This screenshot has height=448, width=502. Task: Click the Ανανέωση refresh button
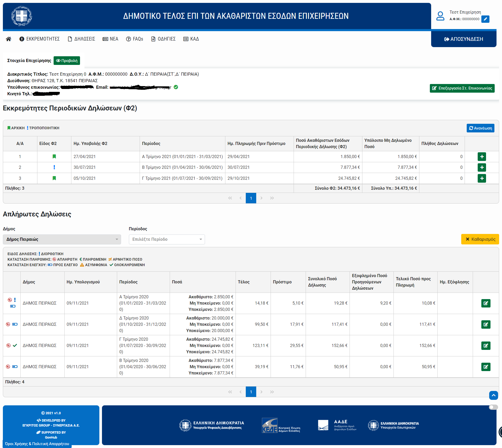[480, 128]
